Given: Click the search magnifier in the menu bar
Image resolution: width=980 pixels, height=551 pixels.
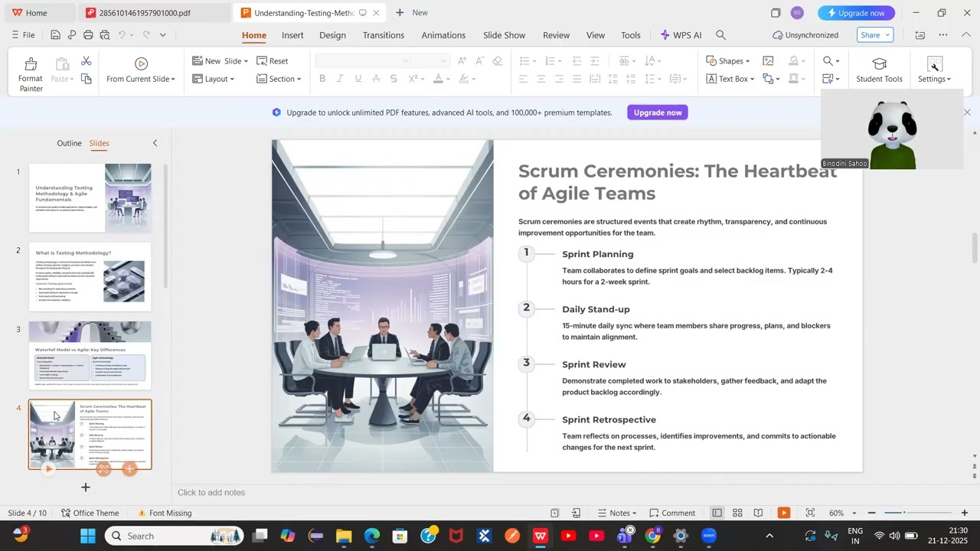Looking at the screenshot, I should point(720,35).
